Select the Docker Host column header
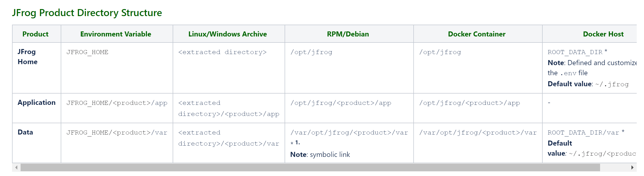The height and width of the screenshot is (176, 644). click(x=603, y=34)
